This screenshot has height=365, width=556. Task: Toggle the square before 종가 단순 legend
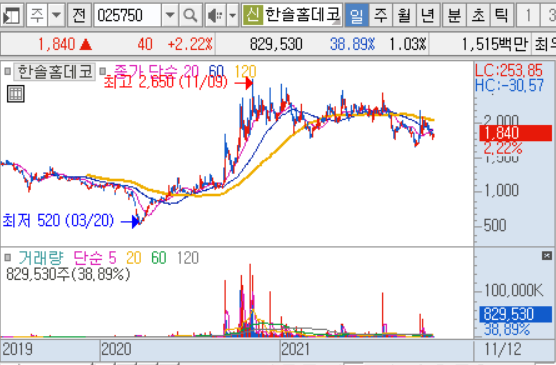(x=102, y=72)
